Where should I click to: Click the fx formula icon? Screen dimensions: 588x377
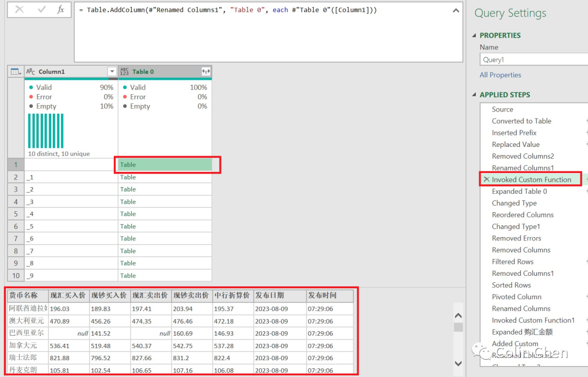(x=62, y=10)
